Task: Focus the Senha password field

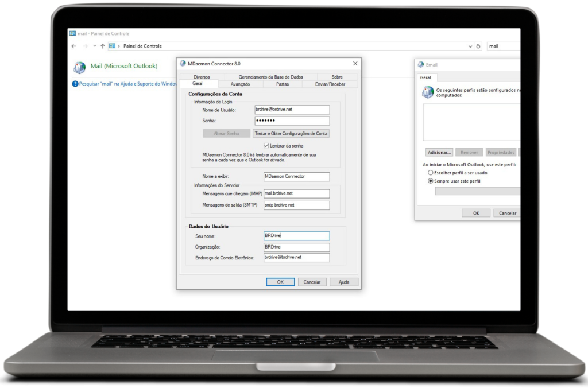Action: pos(292,121)
